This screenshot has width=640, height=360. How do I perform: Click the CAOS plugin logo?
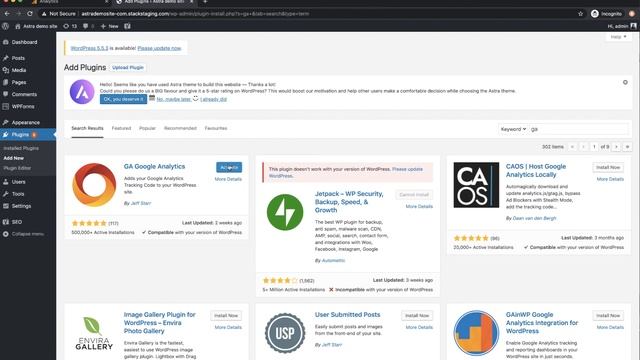click(476, 185)
